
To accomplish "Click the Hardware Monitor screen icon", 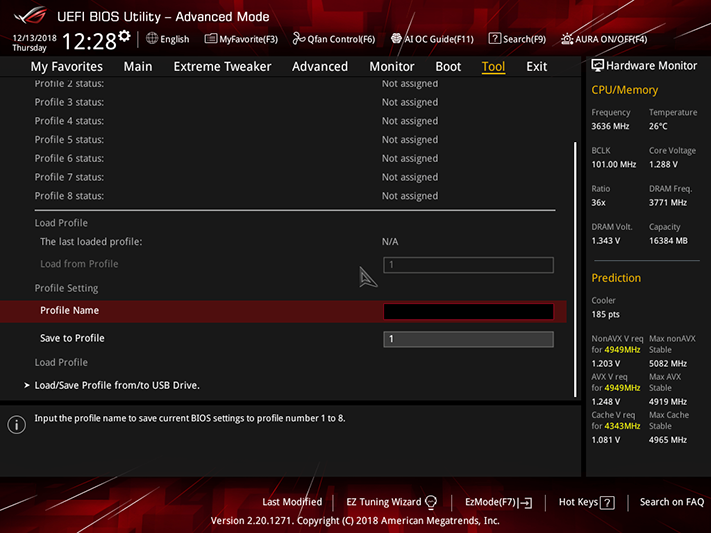I will [x=598, y=66].
